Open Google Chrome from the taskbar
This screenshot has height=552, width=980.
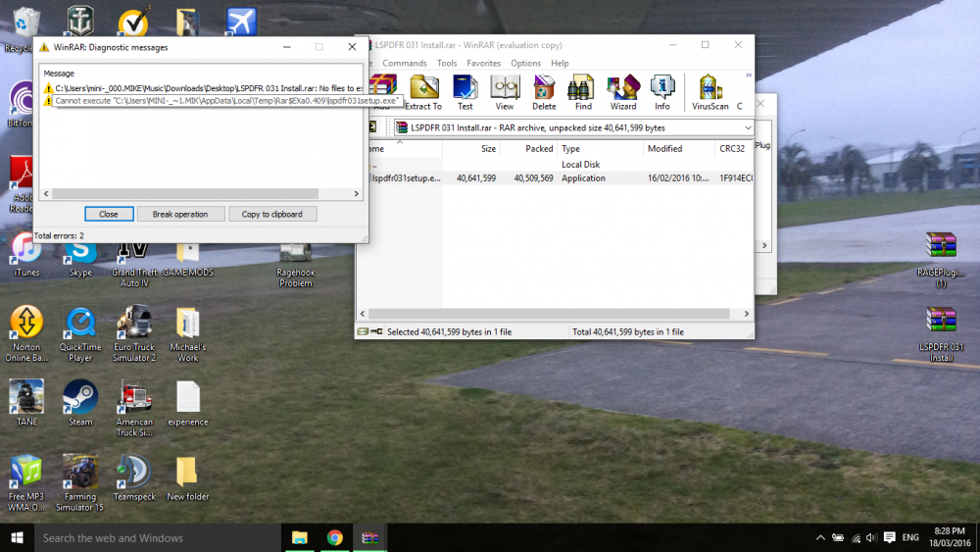[335, 537]
